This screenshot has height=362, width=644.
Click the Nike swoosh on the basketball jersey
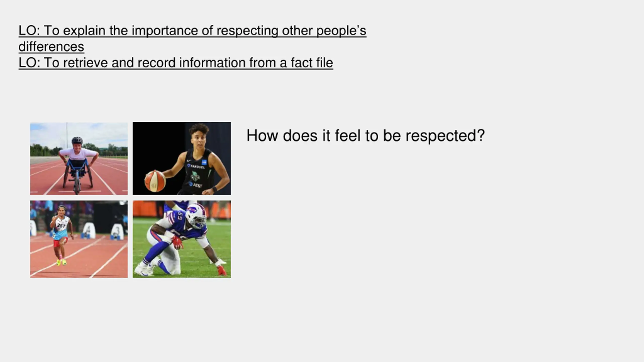pyautogui.click(x=189, y=160)
